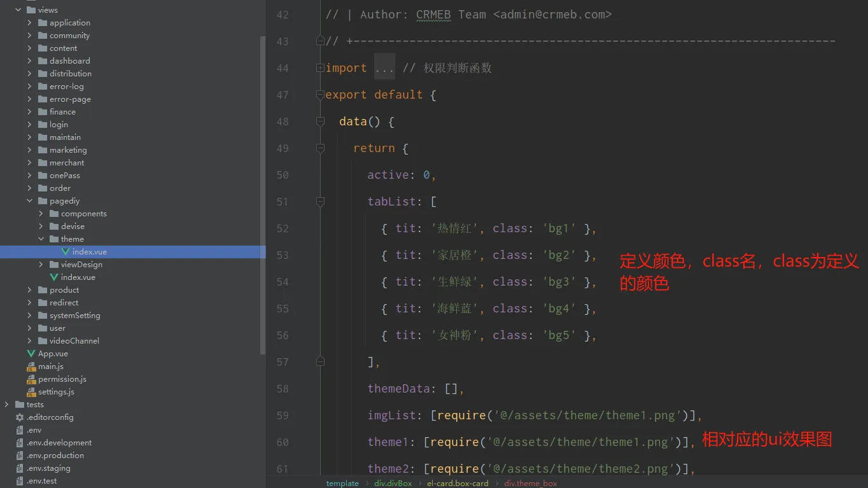Click the settings.js file icon
This screenshot has height=488, width=868.
point(31,392)
